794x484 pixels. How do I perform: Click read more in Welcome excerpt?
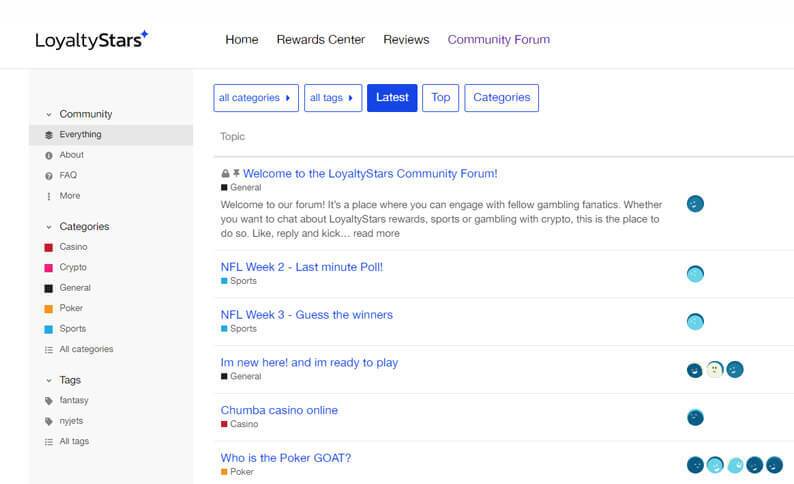[x=376, y=233]
